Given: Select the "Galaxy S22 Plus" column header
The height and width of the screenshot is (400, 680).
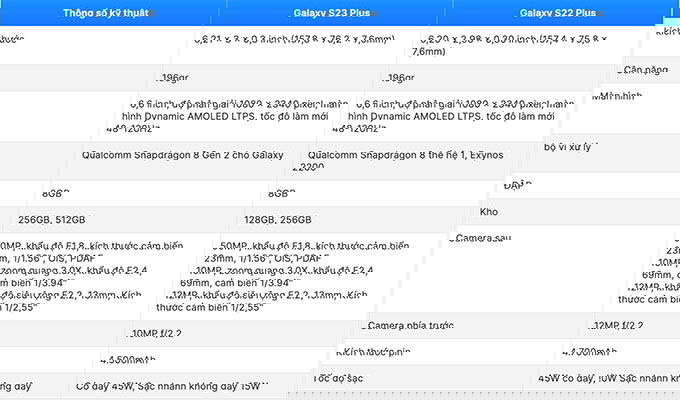Looking at the screenshot, I should coord(558,13).
